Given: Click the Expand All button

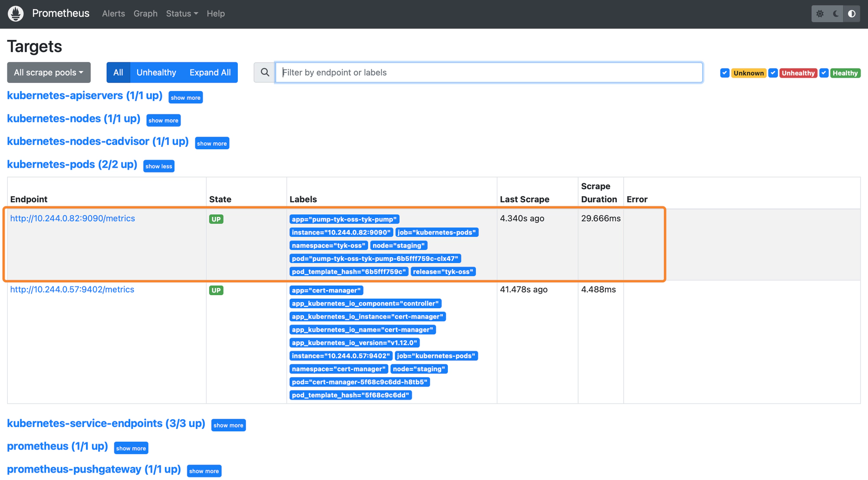Looking at the screenshot, I should (x=210, y=72).
